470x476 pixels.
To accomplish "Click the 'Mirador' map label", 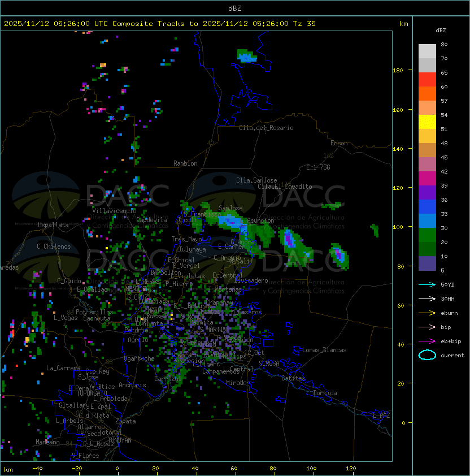I will 238,383.
